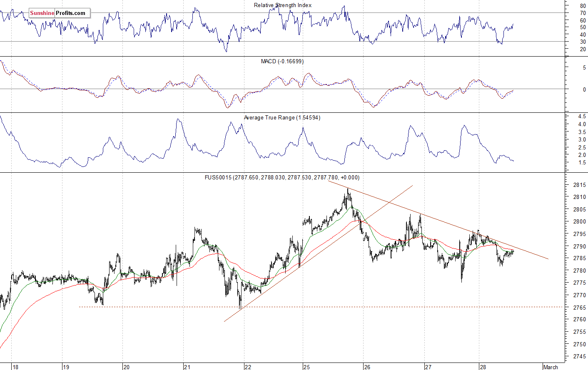Click the MACD (-0.16699) panel title
588x370 pixels.
click(282, 62)
